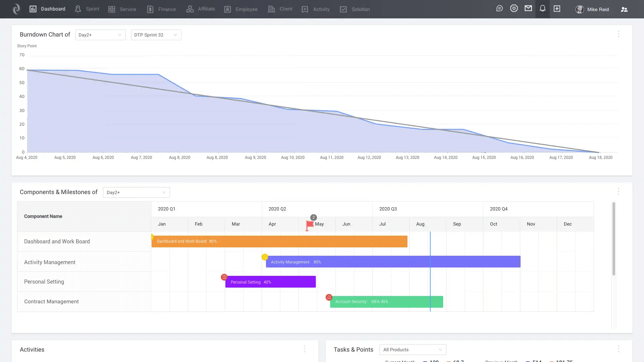Open the settings gear icon
Screen dimensions: 644x362
[514, 9]
